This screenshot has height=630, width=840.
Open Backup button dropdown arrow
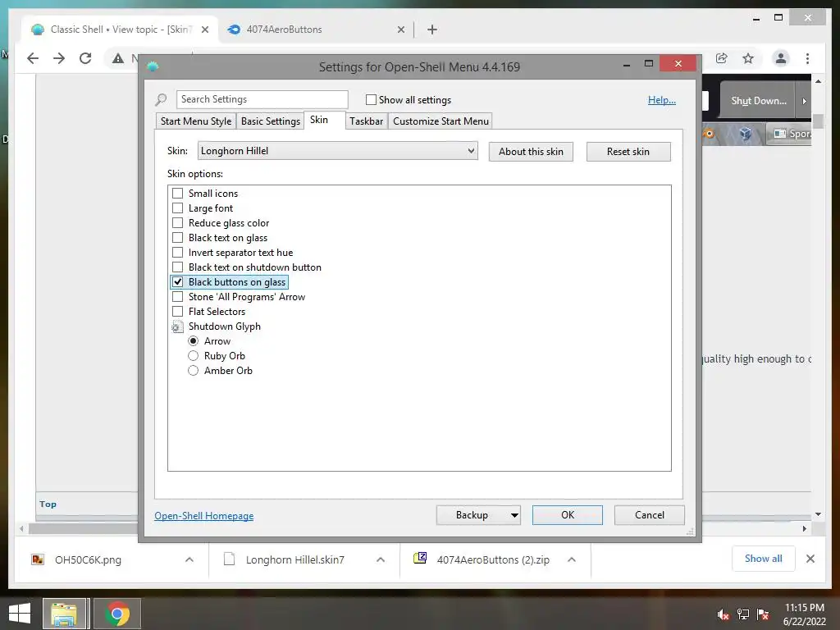[x=514, y=515]
